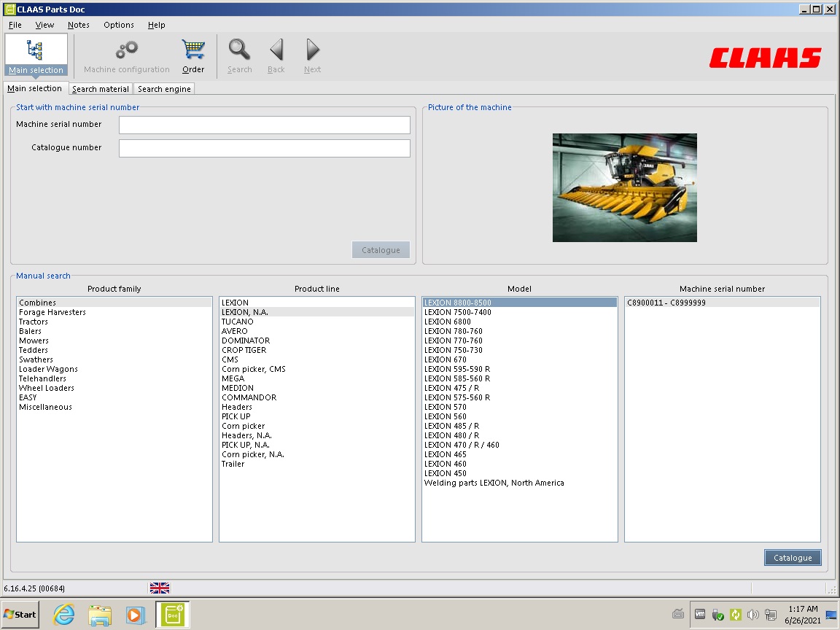Select LEXION 6800 model
Viewport: 840px width, 630px height.
click(520, 322)
